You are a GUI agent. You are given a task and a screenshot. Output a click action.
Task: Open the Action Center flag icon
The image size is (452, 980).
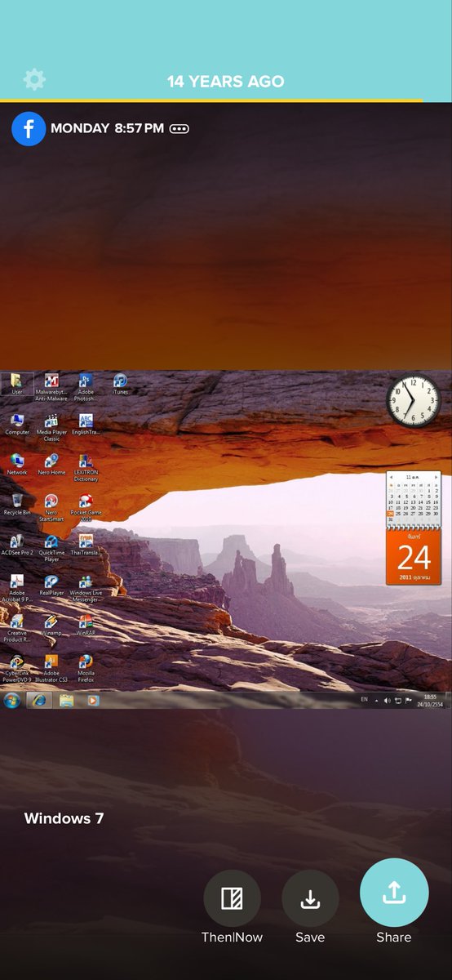[x=408, y=701]
